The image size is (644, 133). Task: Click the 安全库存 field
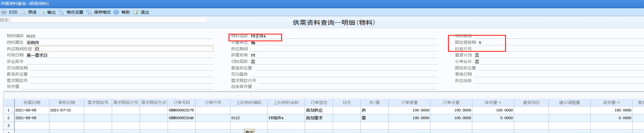[119, 61]
